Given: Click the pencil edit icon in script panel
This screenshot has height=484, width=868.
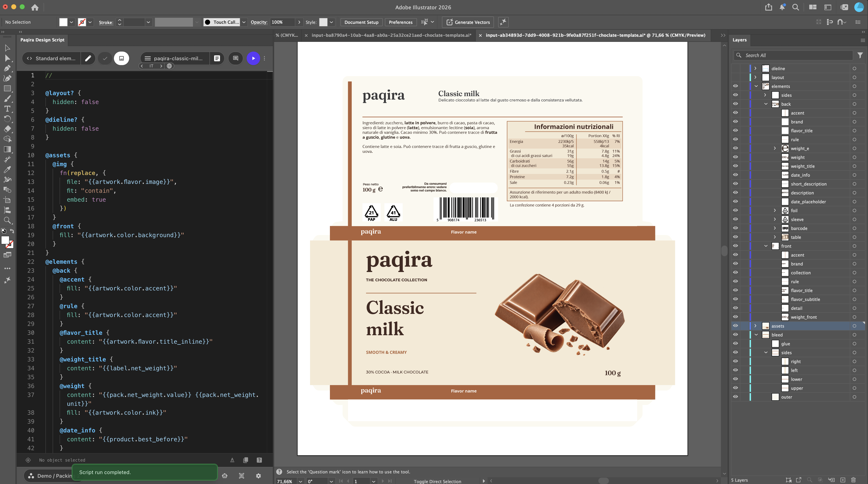Looking at the screenshot, I should tap(88, 58).
